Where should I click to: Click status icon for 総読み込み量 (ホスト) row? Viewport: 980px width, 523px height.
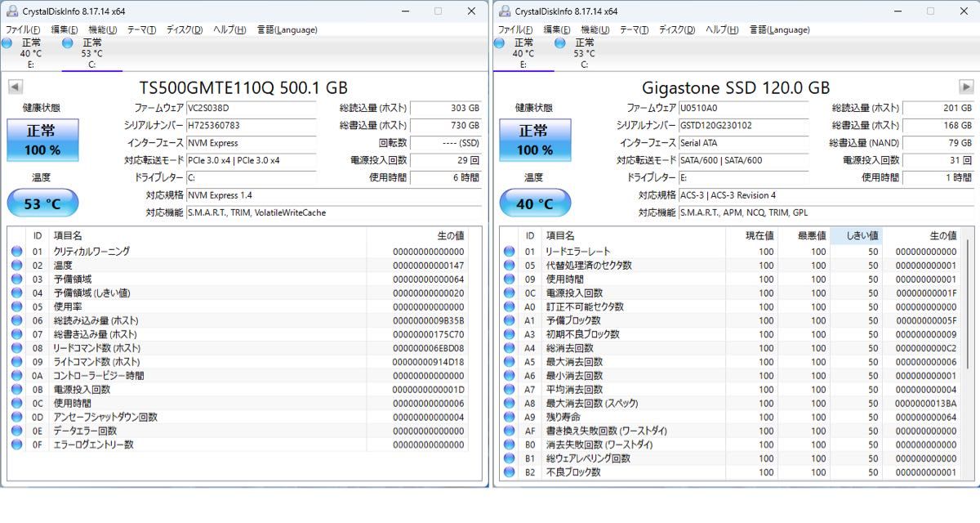coord(16,321)
